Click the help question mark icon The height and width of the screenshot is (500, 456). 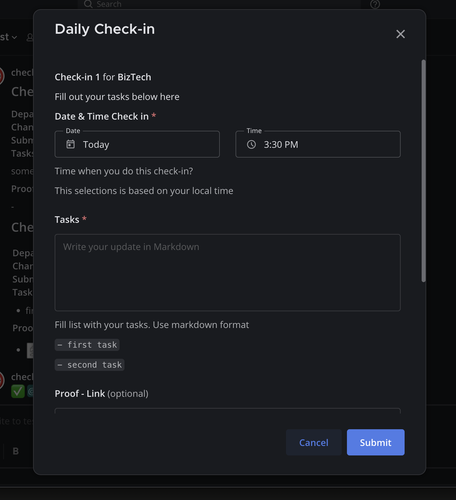coord(375,4)
